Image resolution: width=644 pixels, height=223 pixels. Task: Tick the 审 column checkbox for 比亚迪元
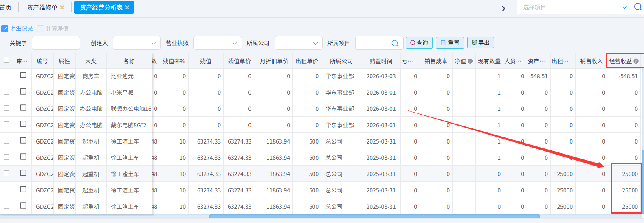(x=23, y=75)
